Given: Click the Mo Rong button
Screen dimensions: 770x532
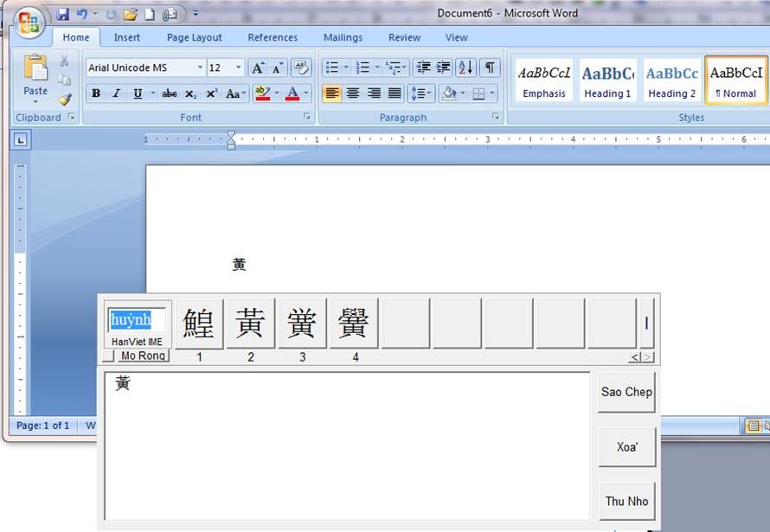Looking at the screenshot, I should tap(143, 356).
